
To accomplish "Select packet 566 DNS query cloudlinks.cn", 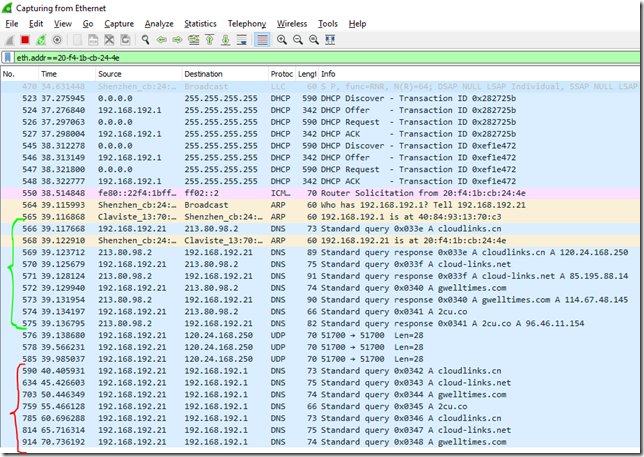I will coord(320,229).
